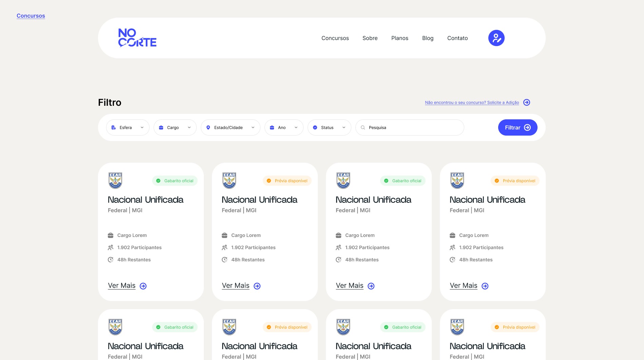Click arrow icon on first card's Ver Mais
Image resolution: width=644 pixels, height=360 pixels.
(143, 286)
